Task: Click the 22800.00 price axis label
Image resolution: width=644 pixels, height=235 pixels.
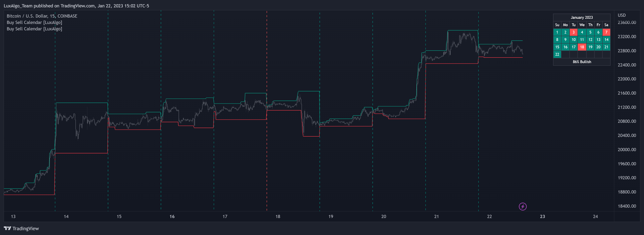Action: pyautogui.click(x=627, y=51)
